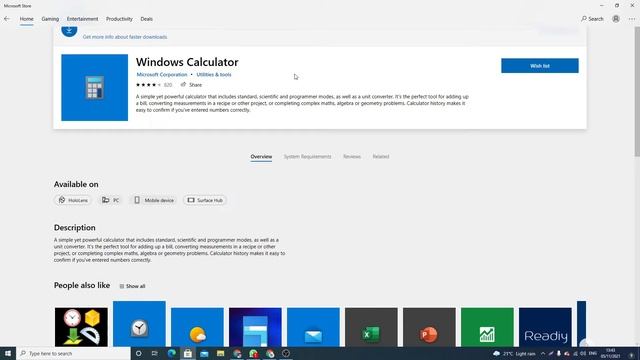This screenshot has width=640, height=360.
Task: Open the Readiy app tile
Action: coord(545,327)
